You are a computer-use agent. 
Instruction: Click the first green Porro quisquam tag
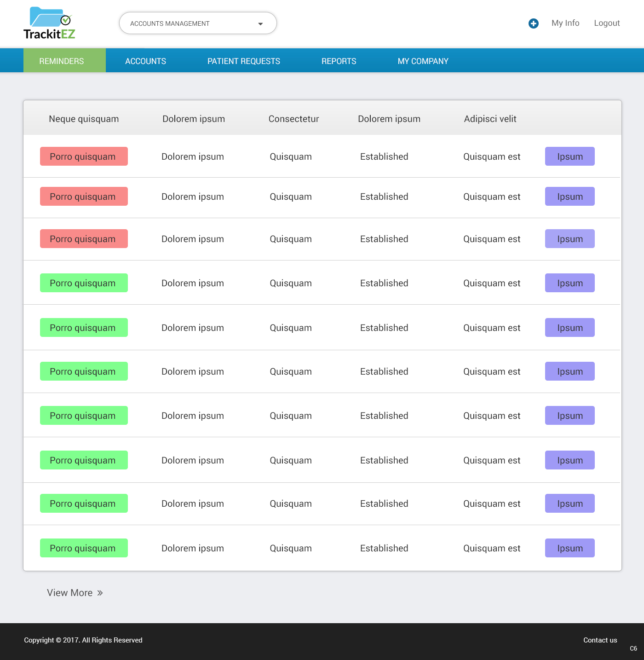[84, 283]
